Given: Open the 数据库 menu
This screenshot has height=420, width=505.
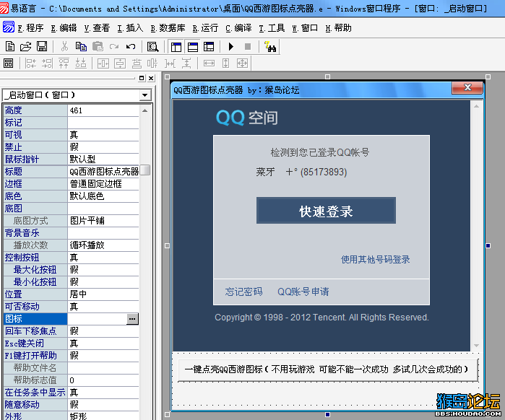Looking at the screenshot, I should [x=168, y=28].
